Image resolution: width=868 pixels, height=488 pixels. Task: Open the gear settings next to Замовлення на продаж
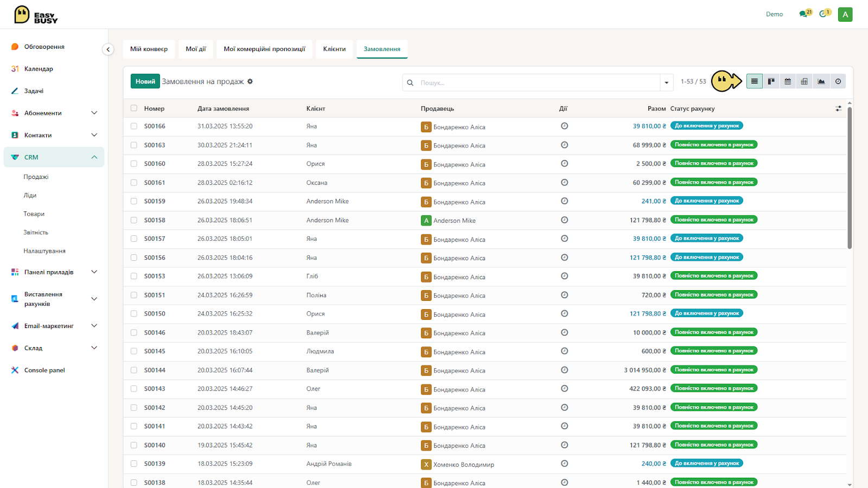coord(250,81)
